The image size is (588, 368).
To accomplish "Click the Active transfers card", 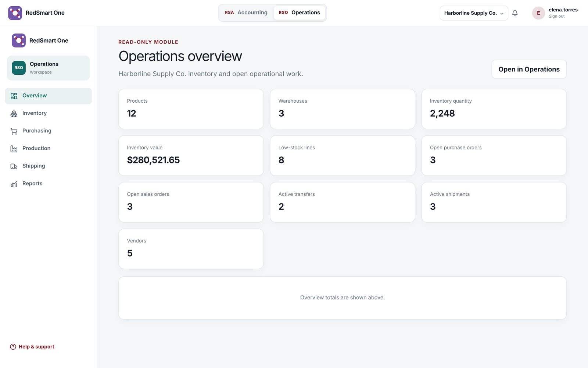I will pos(343,202).
